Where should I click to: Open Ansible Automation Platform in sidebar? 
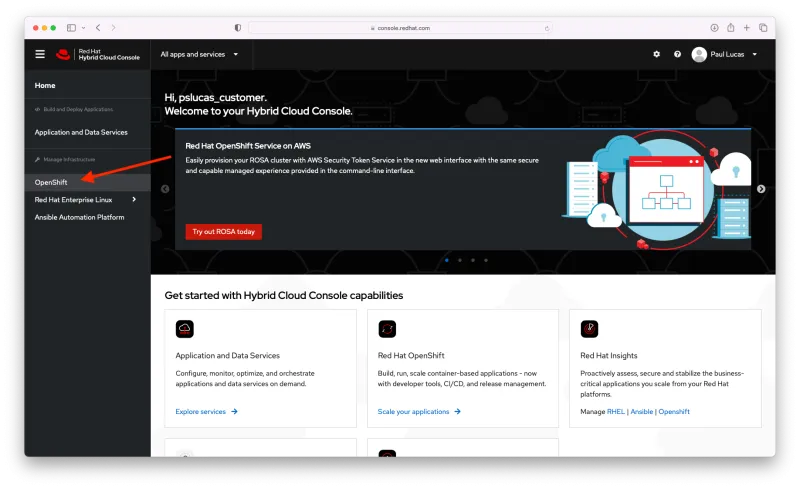coord(80,217)
